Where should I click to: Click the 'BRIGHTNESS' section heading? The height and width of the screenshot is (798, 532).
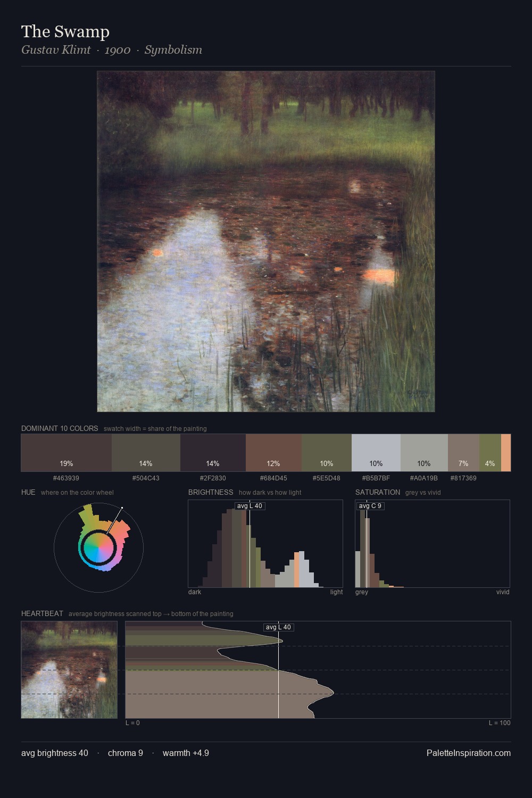click(x=211, y=492)
